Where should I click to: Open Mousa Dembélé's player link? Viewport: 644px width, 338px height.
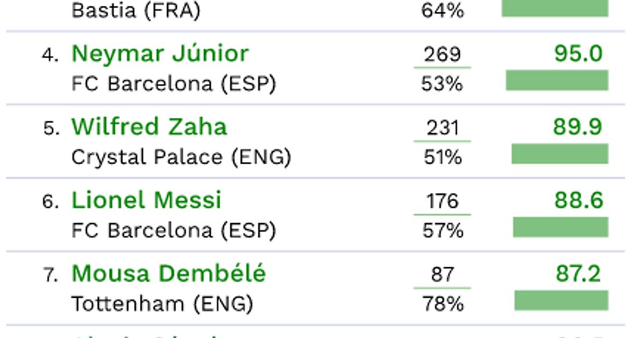169,274
